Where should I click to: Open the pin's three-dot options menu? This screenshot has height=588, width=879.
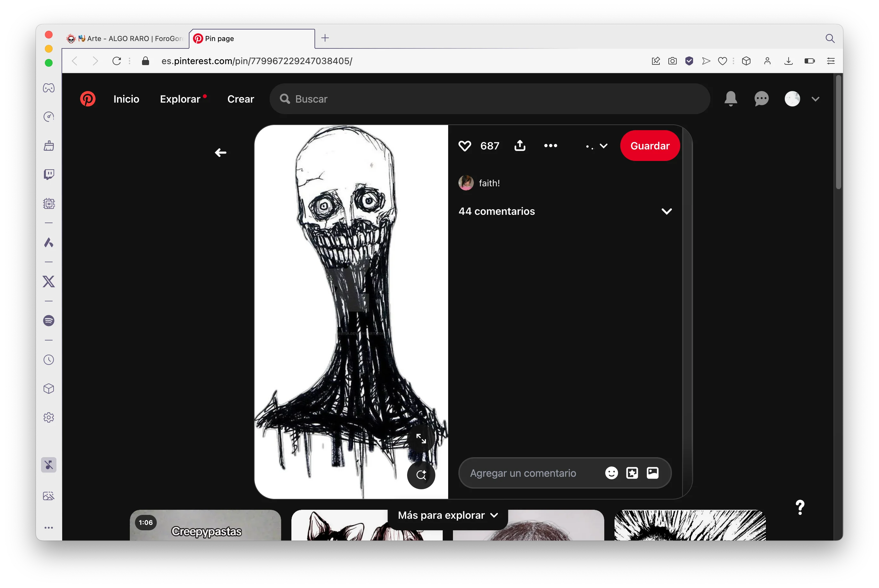point(551,146)
